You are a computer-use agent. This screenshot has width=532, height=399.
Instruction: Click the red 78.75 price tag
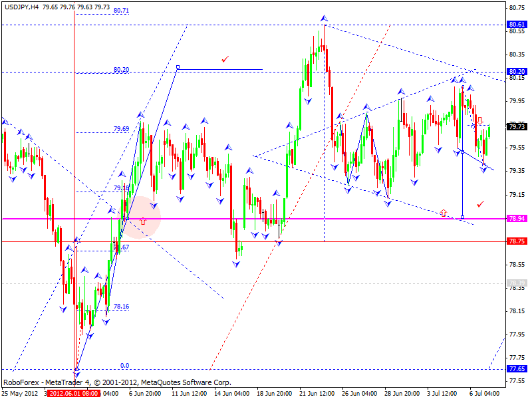click(517, 241)
